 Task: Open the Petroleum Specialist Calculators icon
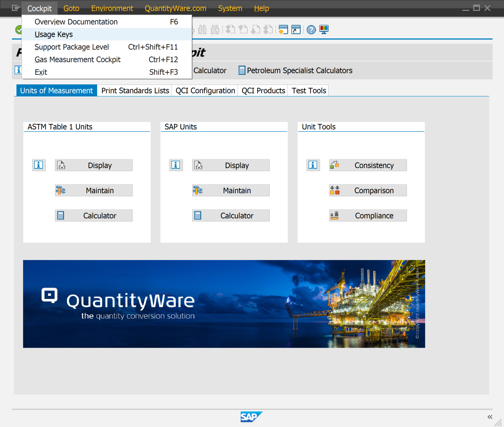point(242,70)
